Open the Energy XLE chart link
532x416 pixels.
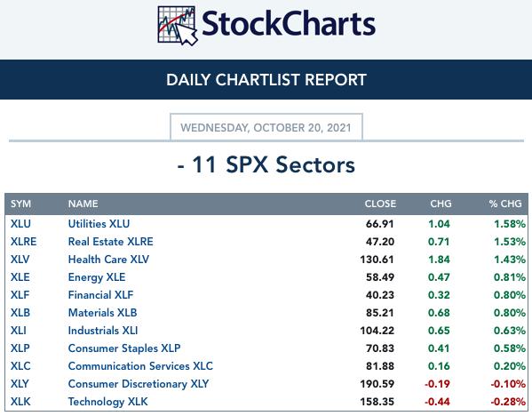[97, 277]
